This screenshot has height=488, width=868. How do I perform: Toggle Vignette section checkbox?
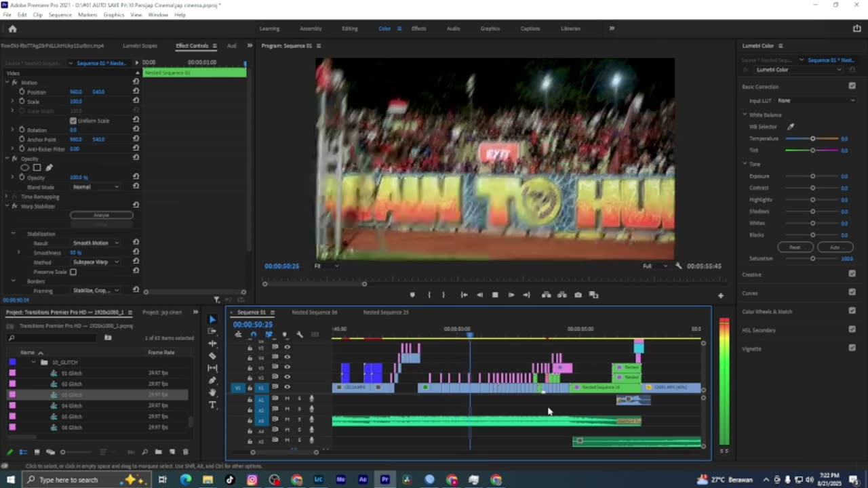(x=852, y=348)
